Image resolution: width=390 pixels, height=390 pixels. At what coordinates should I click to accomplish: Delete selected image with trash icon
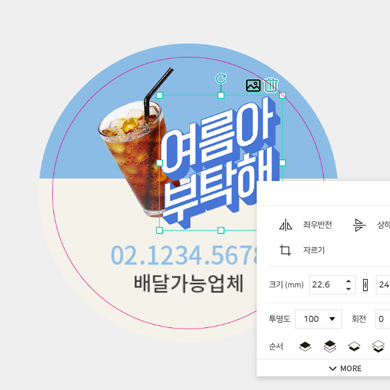[271, 85]
